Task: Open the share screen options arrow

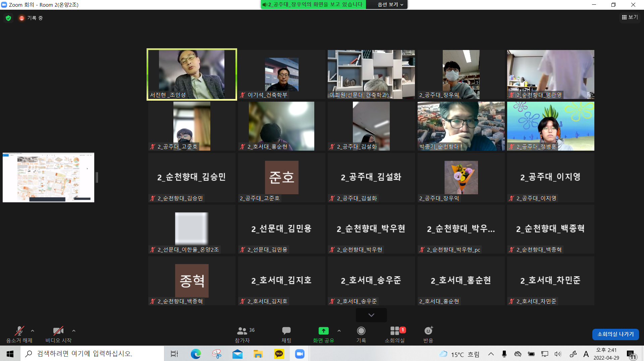Action: coord(339,331)
